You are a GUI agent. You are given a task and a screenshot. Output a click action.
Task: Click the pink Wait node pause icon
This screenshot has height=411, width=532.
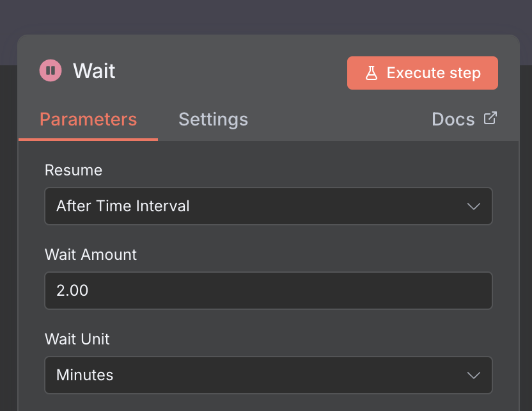pyautogui.click(x=50, y=70)
